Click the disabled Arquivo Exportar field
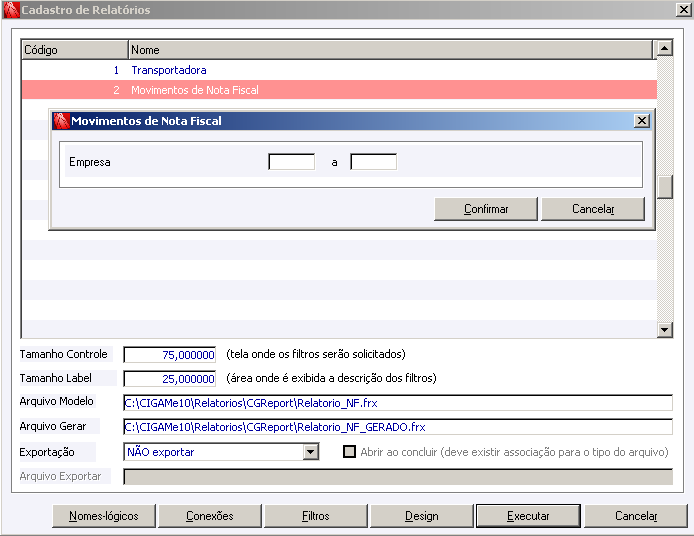 398,477
